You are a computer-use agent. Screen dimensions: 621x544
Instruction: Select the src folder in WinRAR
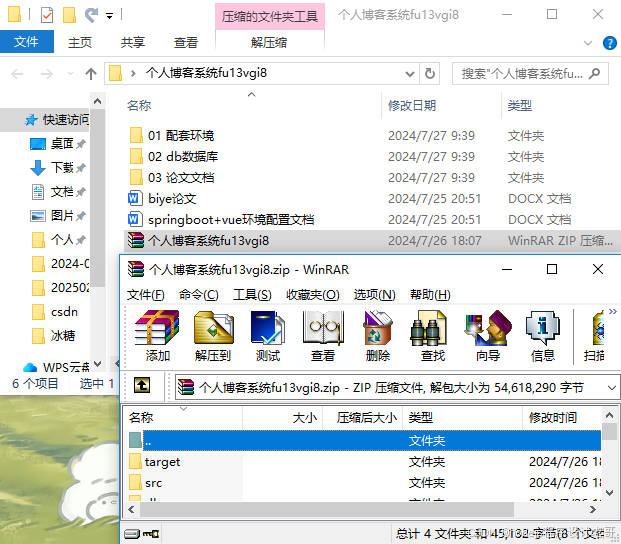pyautogui.click(x=153, y=483)
